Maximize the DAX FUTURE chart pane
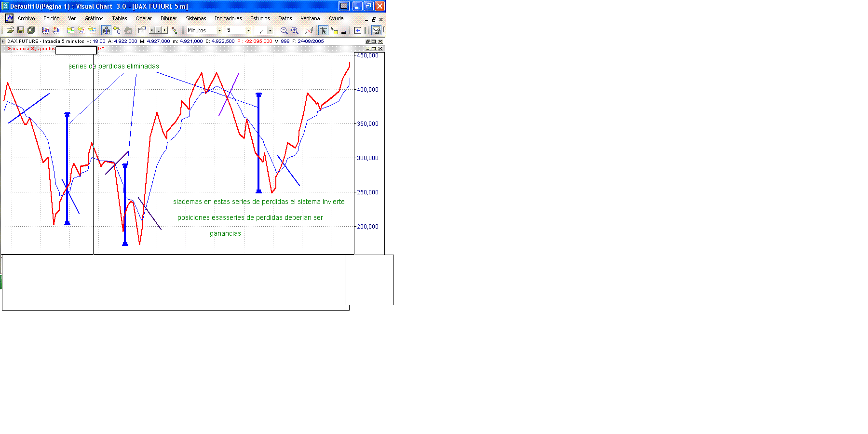 (374, 41)
